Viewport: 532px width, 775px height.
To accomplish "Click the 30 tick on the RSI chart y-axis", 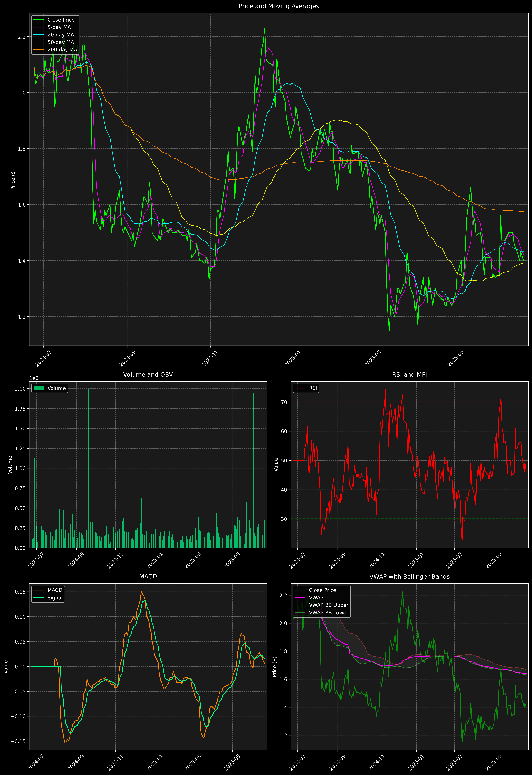I will click(284, 519).
